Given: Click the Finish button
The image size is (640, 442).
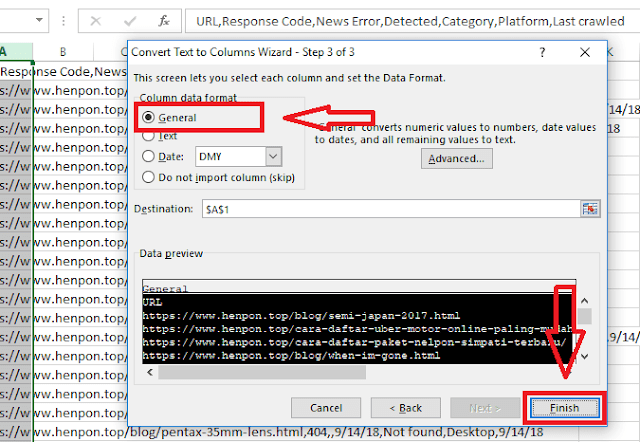Looking at the screenshot, I should 564,408.
